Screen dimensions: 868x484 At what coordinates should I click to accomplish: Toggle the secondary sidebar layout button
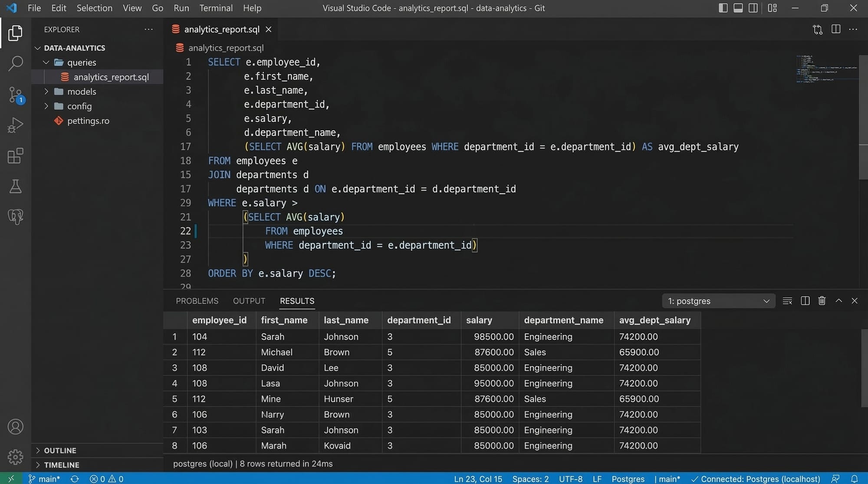click(x=753, y=8)
